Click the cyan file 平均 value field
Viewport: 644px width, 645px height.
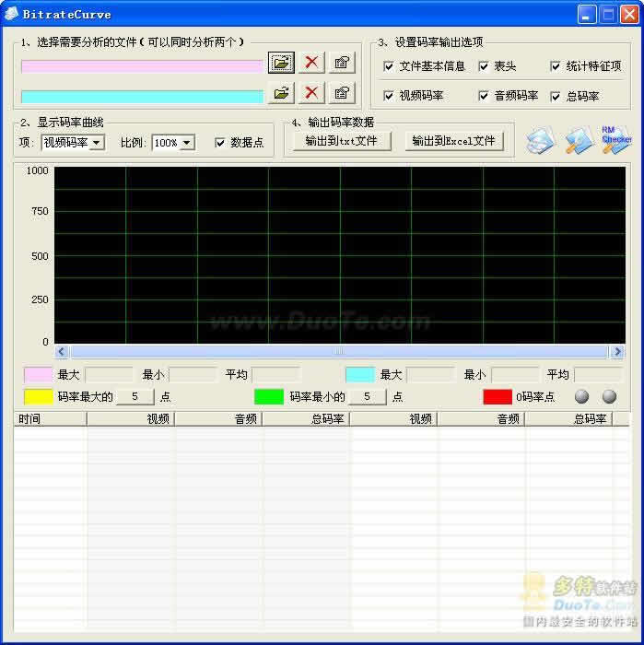click(598, 375)
